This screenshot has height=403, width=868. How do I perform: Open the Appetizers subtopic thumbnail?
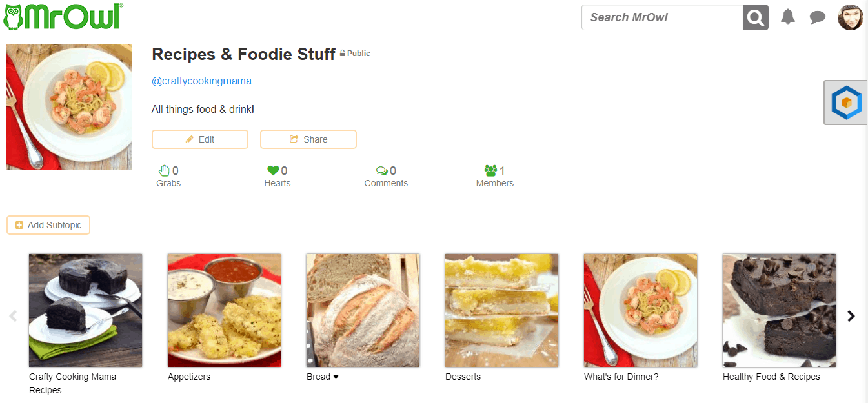coord(224,310)
